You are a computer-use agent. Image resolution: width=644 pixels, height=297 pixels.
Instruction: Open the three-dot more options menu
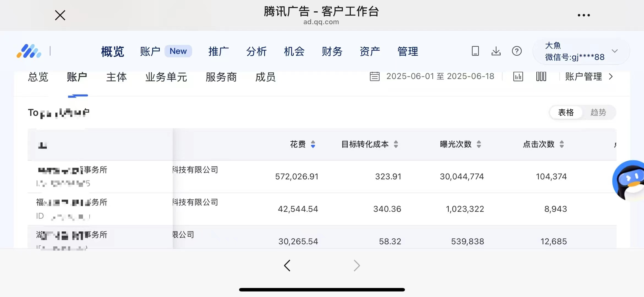tap(584, 15)
